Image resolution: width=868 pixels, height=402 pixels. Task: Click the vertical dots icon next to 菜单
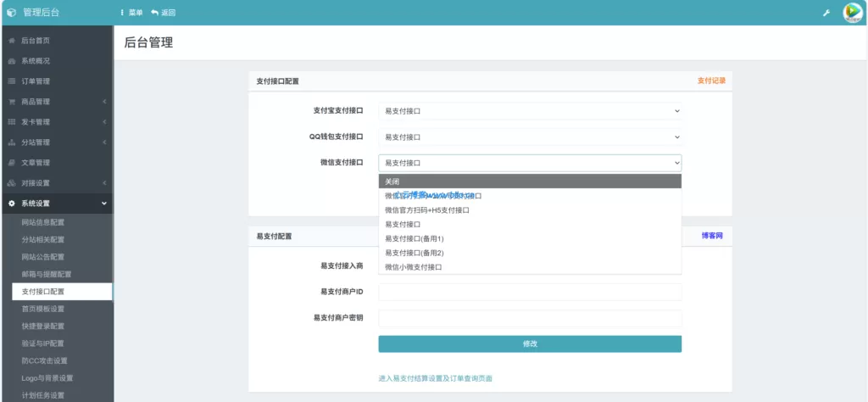pos(122,12)
